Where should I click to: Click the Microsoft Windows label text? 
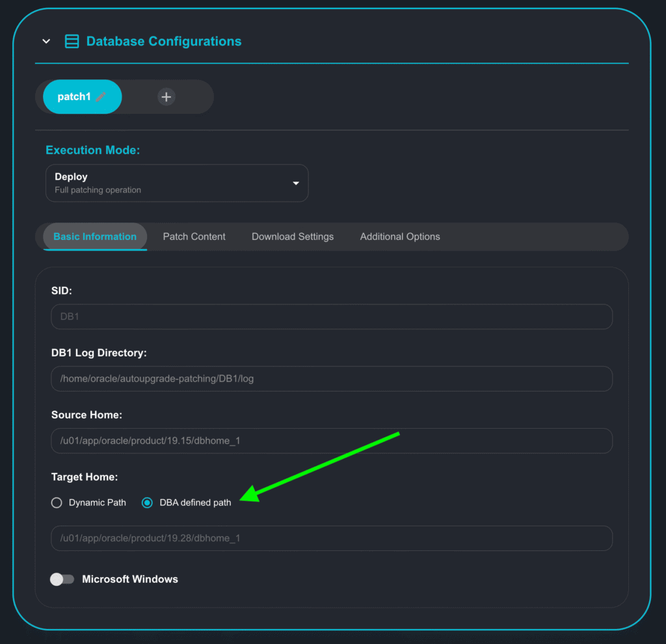[x=130, y=579]
